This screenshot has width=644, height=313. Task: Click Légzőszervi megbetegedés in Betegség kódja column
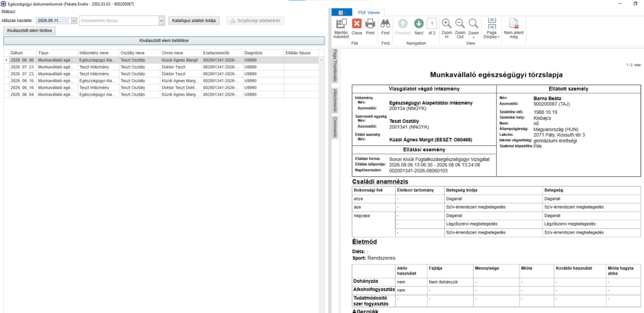click(x=472, y=224)
